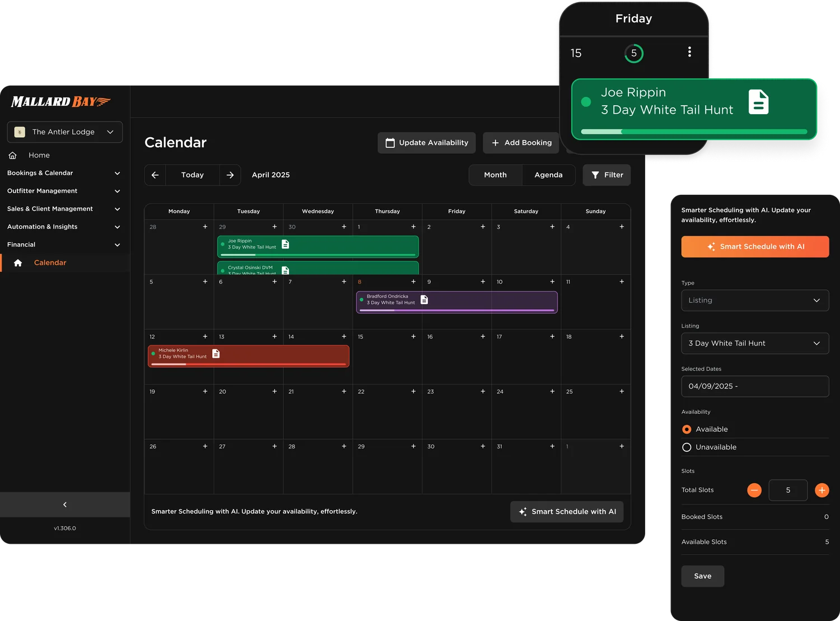This screenshot has width=840, height=621.
Task: Click document icon on Crystal Osinski DVM booking
Action: coord(286,270)
